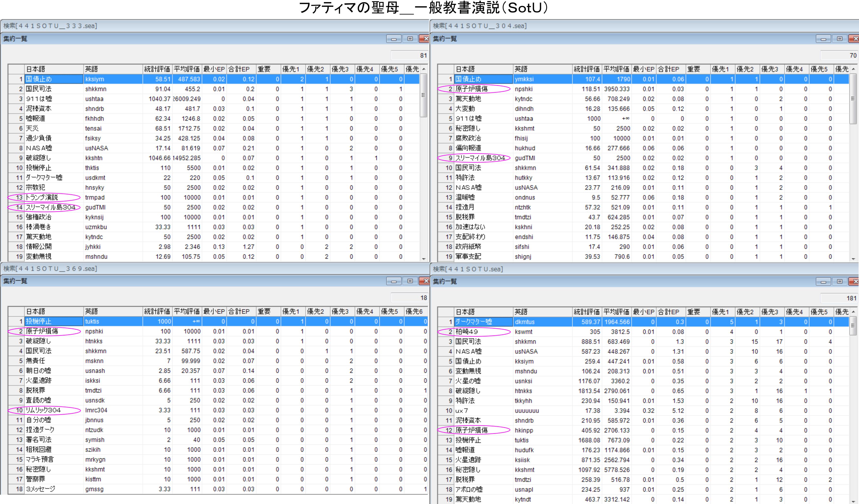Click scroll-down arrow in SOTU_333 table
This screenshot has width=859, height=504.
pos(424,259)
